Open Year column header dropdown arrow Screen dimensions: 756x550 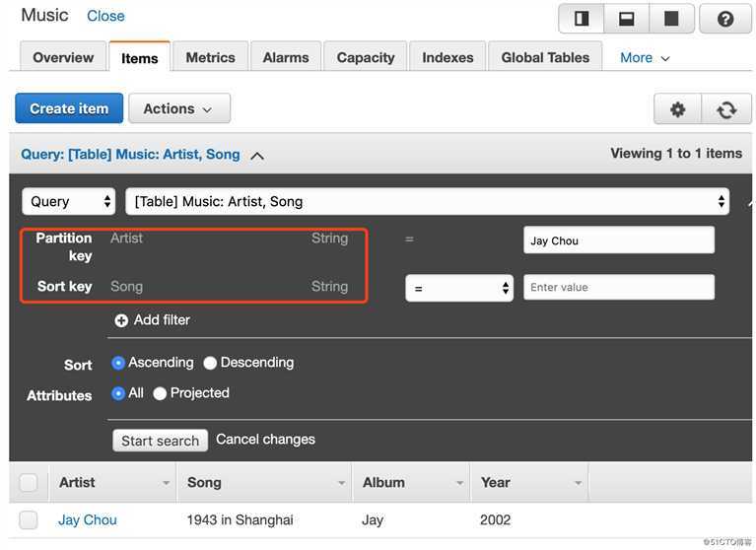pos(578,483)
